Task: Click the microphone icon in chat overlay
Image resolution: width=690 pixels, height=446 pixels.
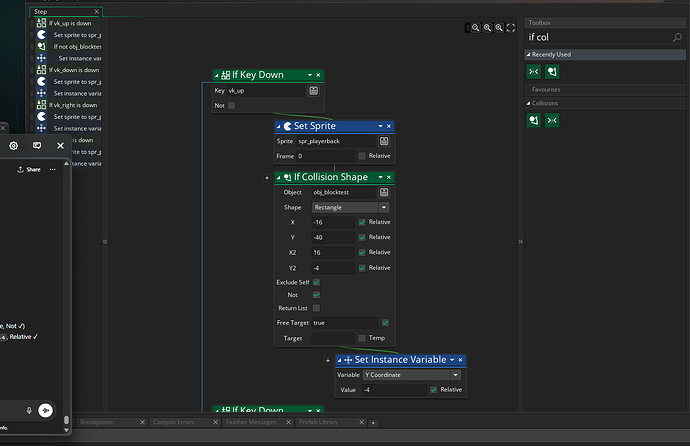Action: (x=29, y=410)
